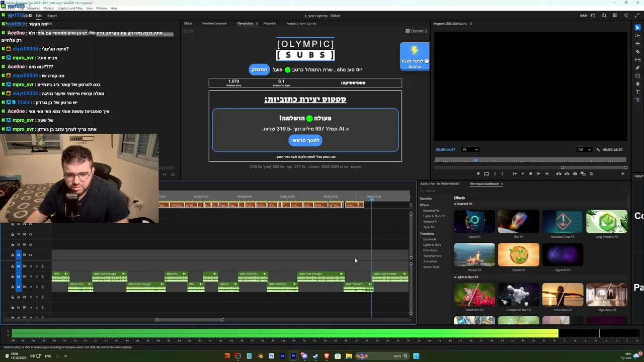Enable voice-over record on track A3

pyautogui.click(x=43, y=287)
